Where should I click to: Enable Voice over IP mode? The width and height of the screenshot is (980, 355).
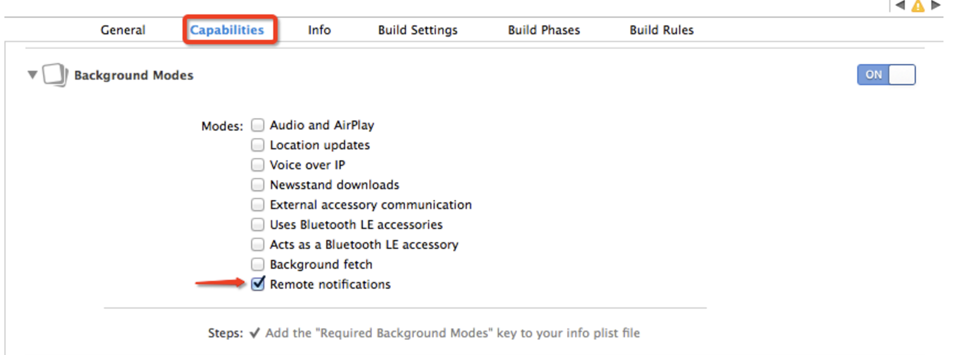258,165
